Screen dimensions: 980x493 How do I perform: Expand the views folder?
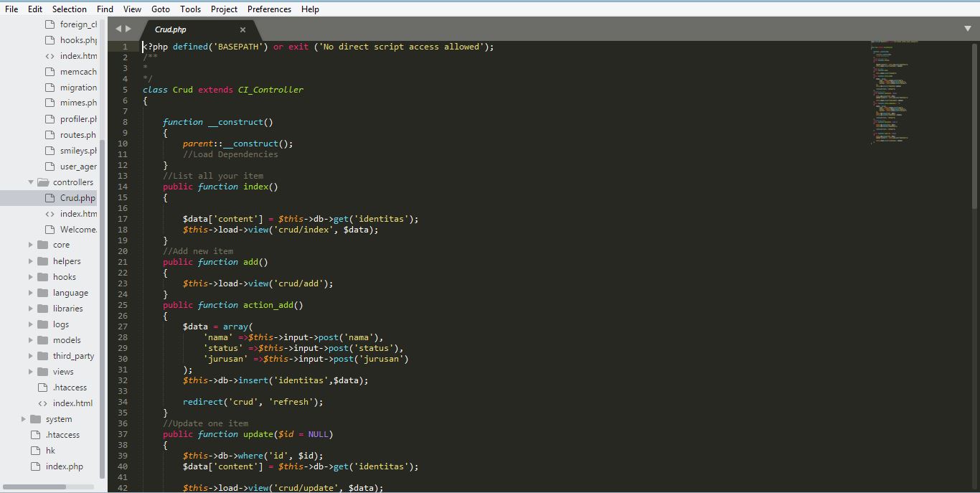[x=31, y=372]
